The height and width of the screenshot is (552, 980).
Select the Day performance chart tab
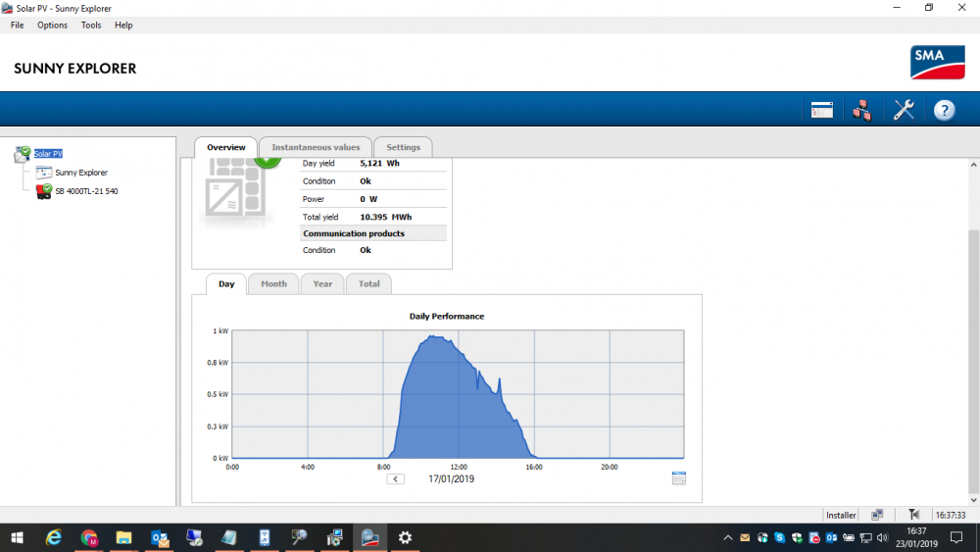[x=226, y=283]
